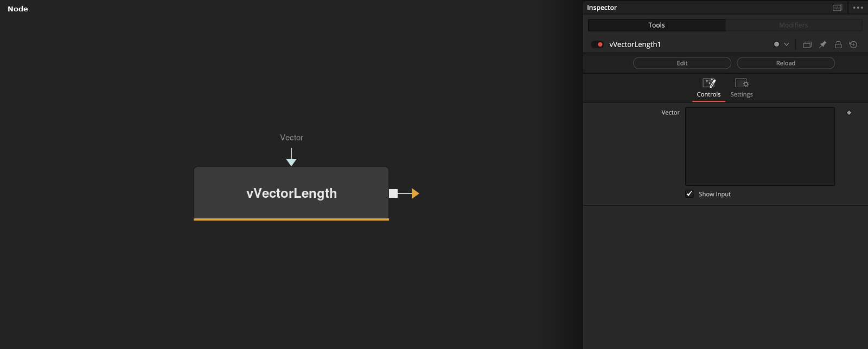Uncheck the Show Input checkbox

(x=690, y=194)
